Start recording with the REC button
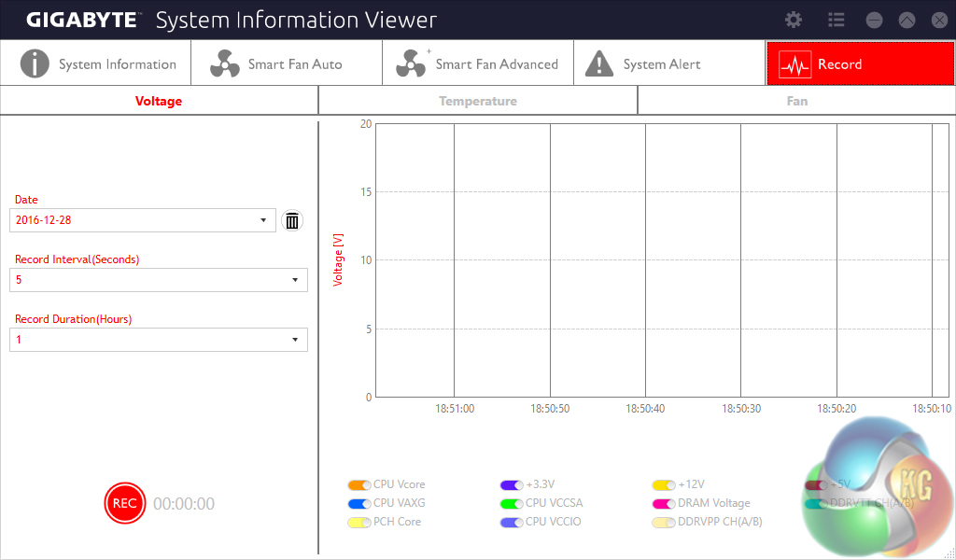The width and height of the screenshot is (956, 560). pos(124,503)
